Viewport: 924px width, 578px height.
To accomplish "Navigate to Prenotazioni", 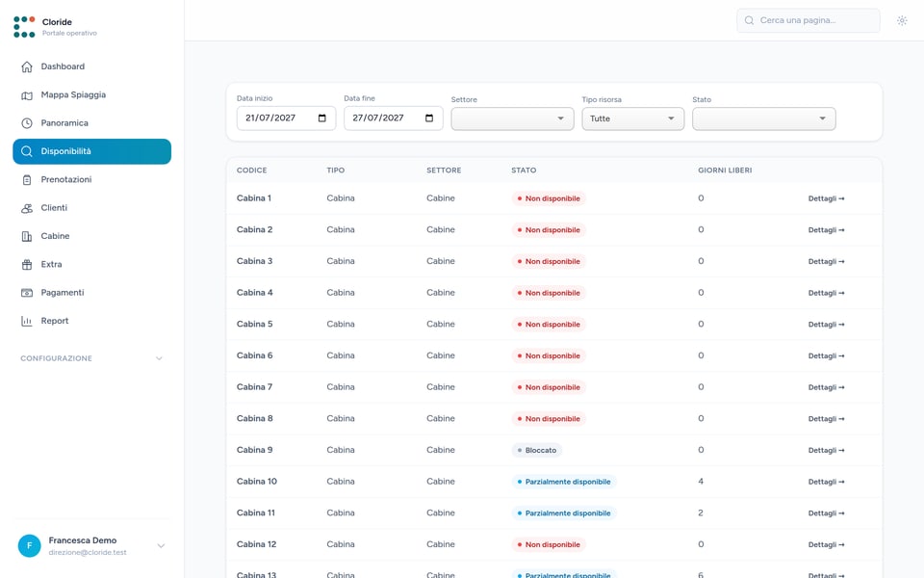I will pos(92,180).
